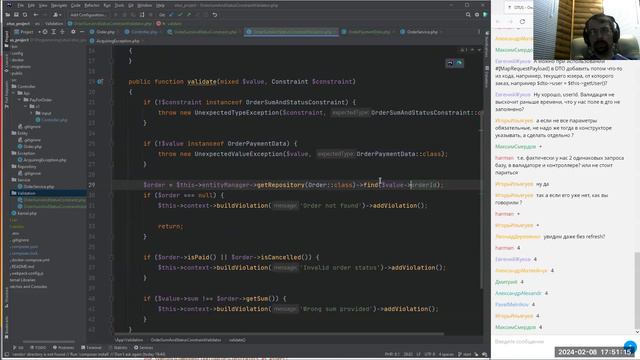
Task: Click the first floating editor action icon
Action: point(450,63)
